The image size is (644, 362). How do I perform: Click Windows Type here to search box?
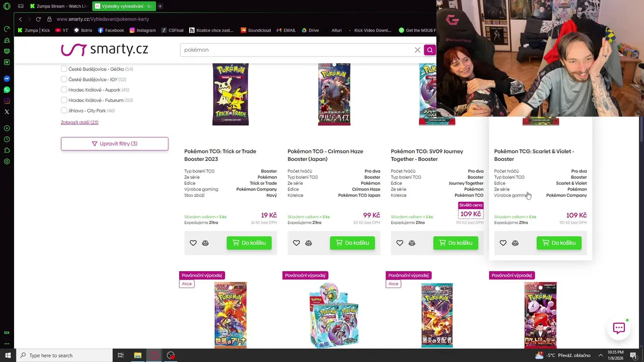64,355
